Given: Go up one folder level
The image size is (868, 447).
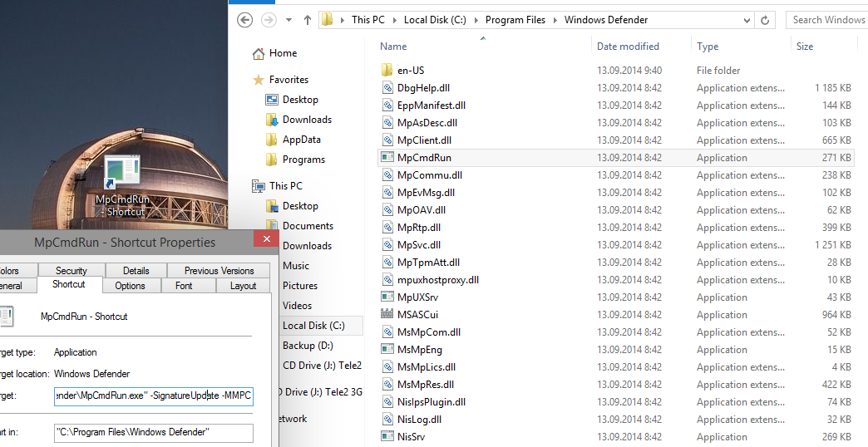Looking at the screenshot, I should tap(308, 20).
